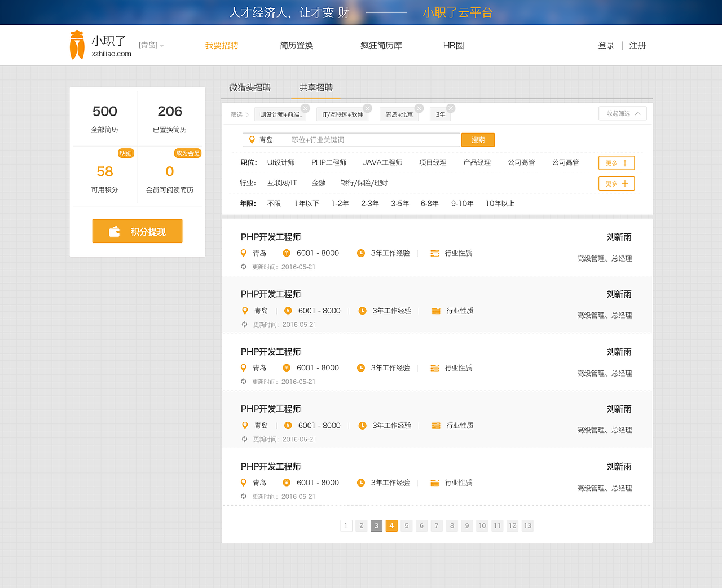Image resolution: width=722 pixels, height=588 pixels.
Task: Switch to the 共享招聘 tab
Action: click(316, 87)
